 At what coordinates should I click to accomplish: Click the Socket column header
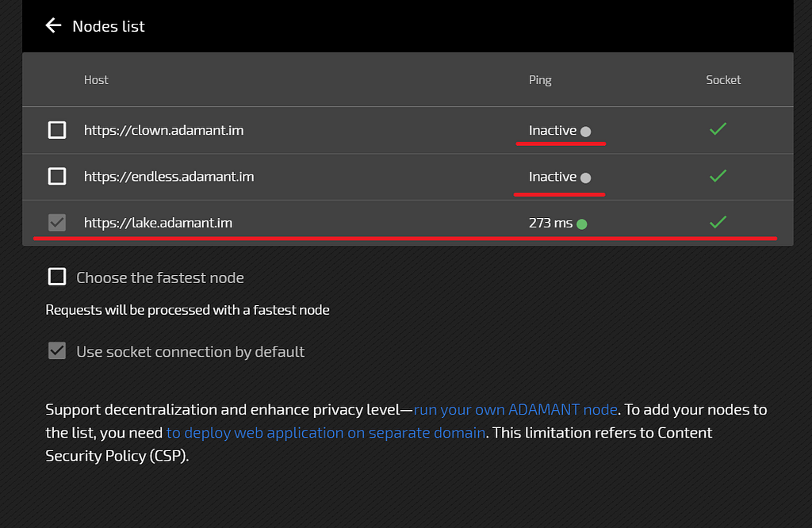coord(723,80)
